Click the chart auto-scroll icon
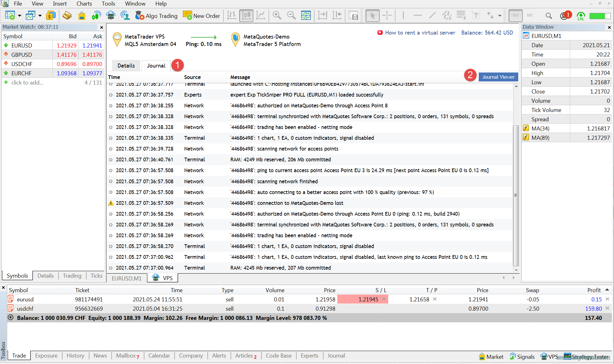 (322, 15)
